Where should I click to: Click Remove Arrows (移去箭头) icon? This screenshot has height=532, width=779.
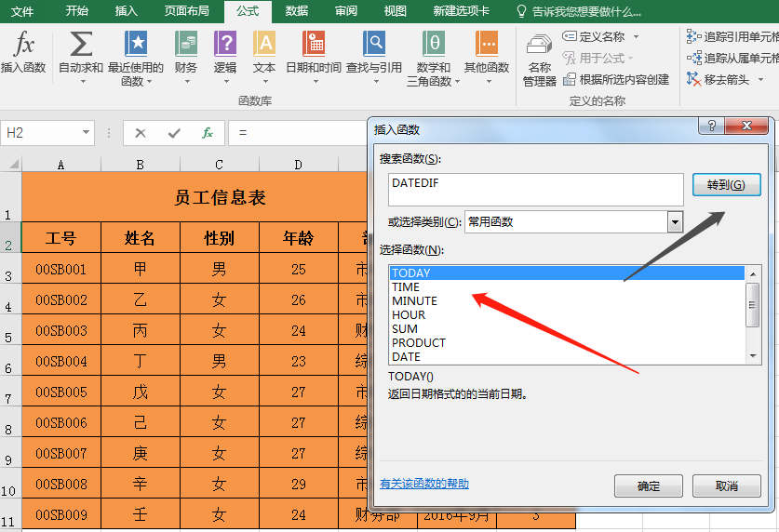(693, 79)
